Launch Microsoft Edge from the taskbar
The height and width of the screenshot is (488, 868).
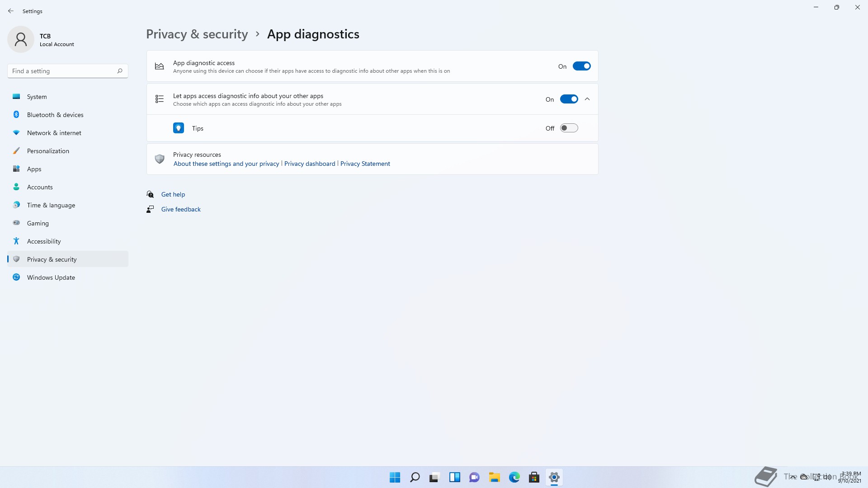pyautogui.click(x=514, y=477)
